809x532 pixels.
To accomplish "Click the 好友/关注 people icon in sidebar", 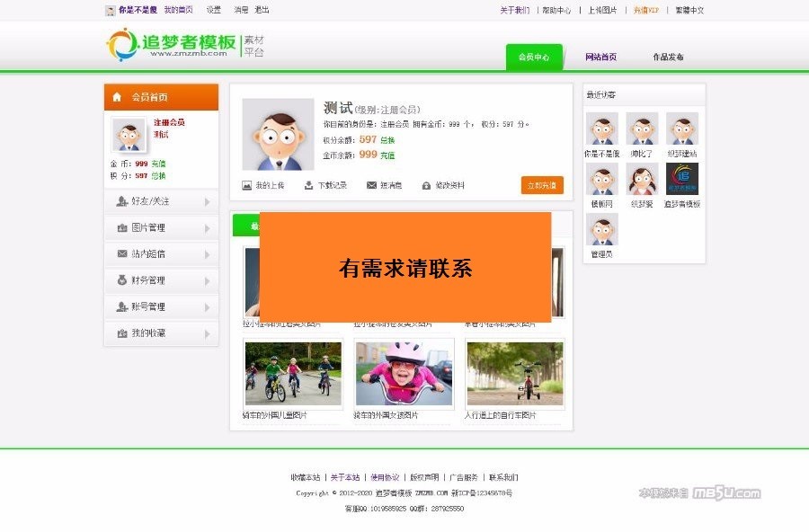I will pyautogui.click(x=121, y=201).
